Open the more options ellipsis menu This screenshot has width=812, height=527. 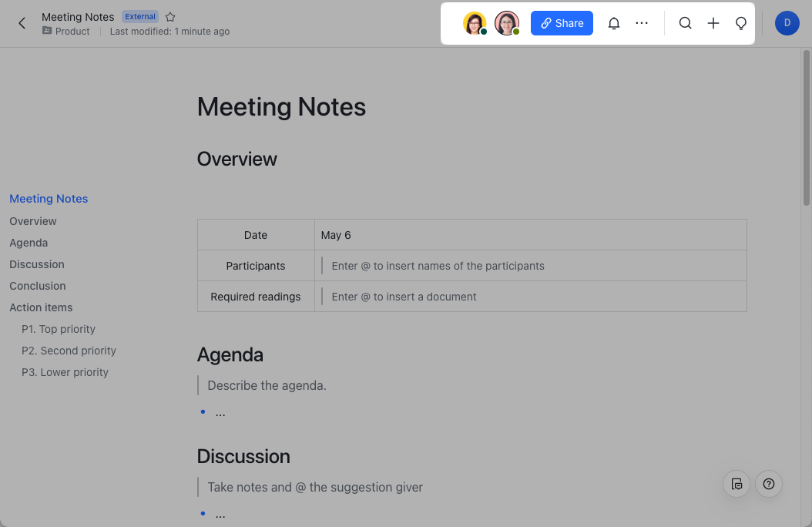(642, 23)
